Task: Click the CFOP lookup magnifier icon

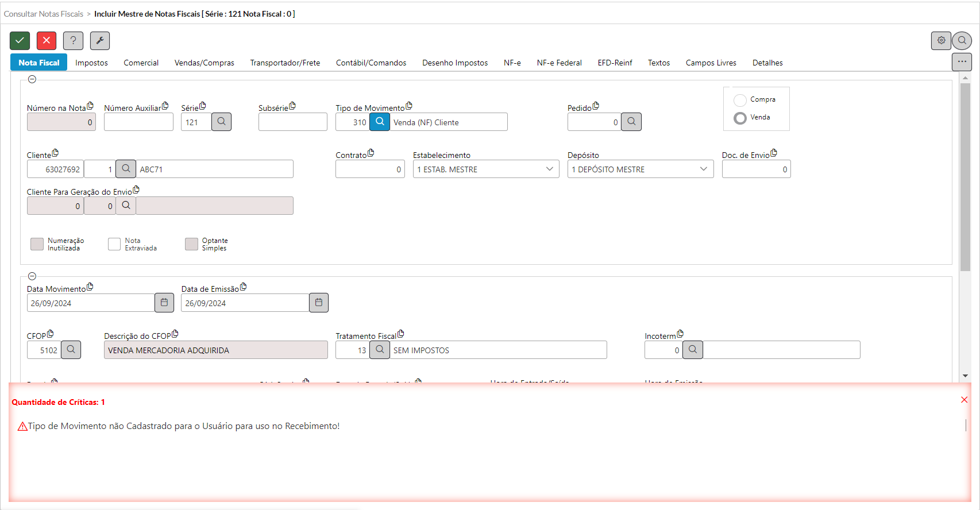Action: click(x=71, y=350)
